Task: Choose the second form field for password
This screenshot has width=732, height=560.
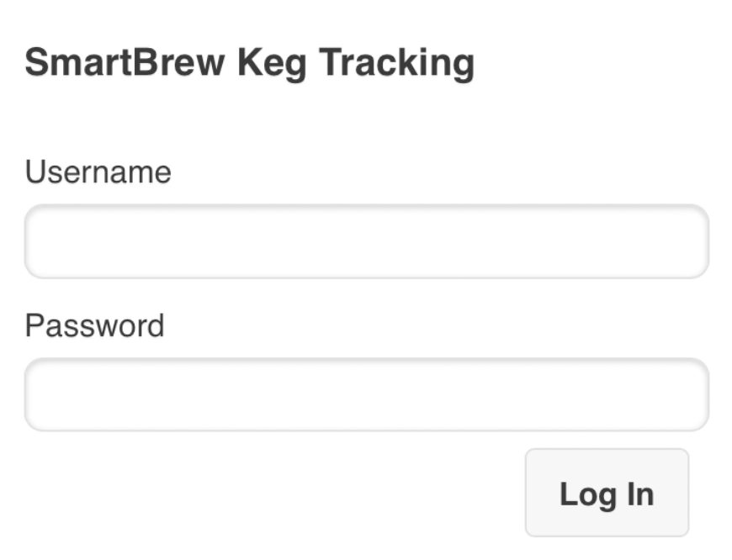Action: coord(366,394)
